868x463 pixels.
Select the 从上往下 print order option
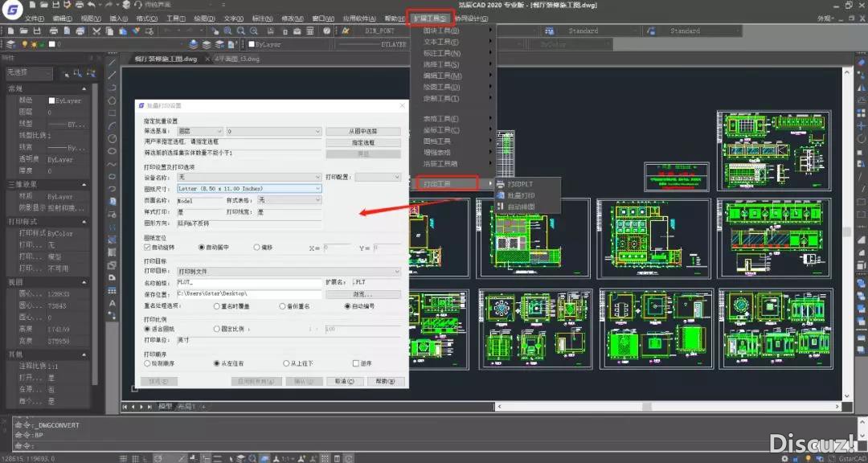(x=286, y=363)
